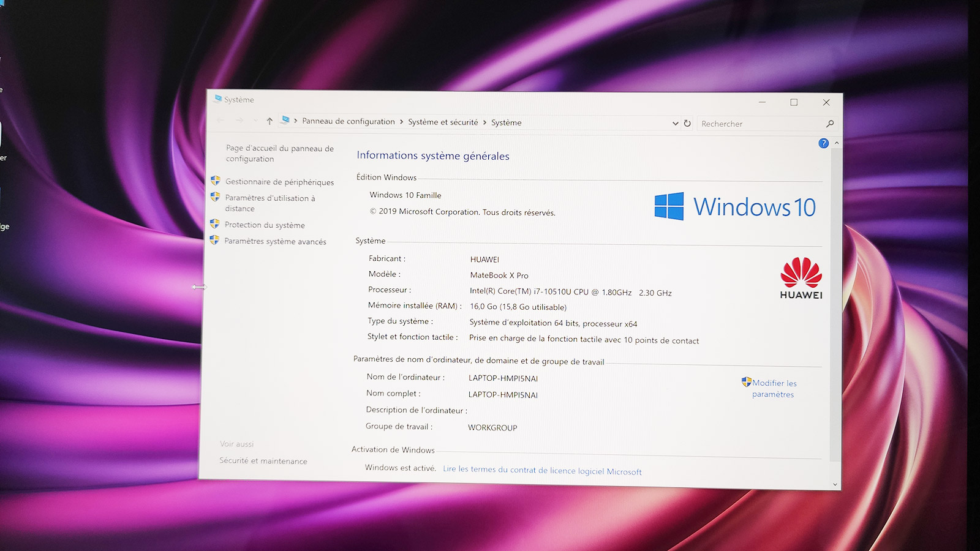Image resolution: width=980 pixels, height=551 pixels.
Task: Click the Windows est activé text
Action: [400, 468]
